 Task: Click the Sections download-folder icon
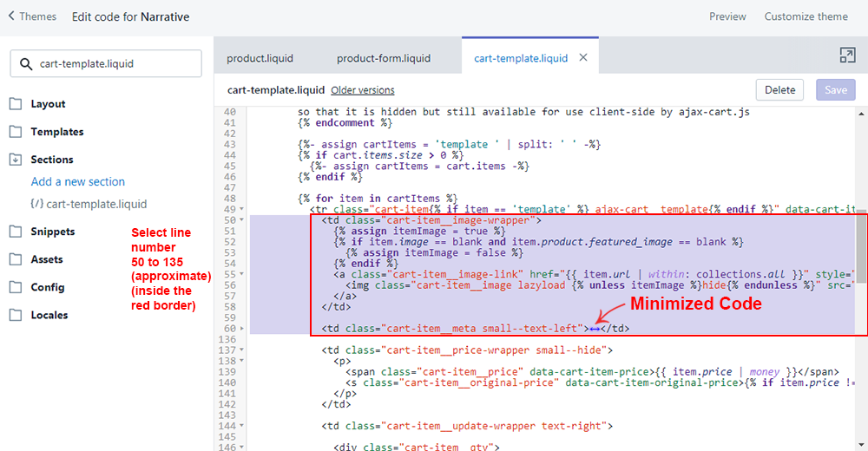[x=16, y=160]
